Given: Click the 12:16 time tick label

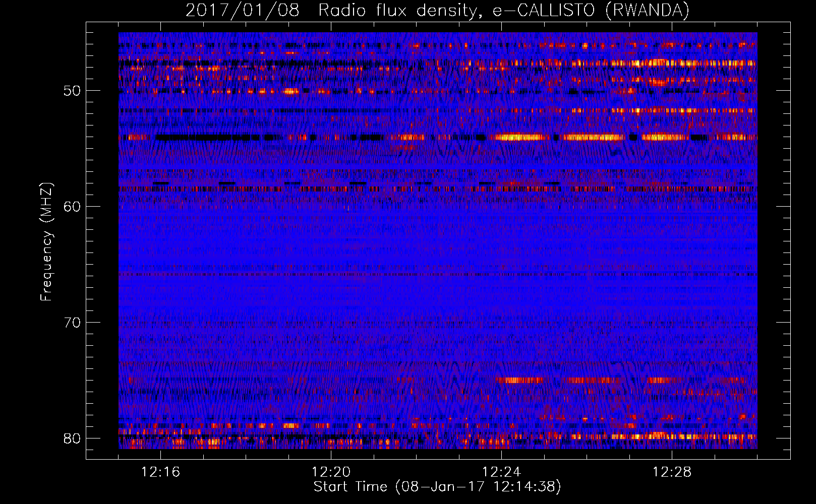Looking at the screenshot, I should [160, 472].
